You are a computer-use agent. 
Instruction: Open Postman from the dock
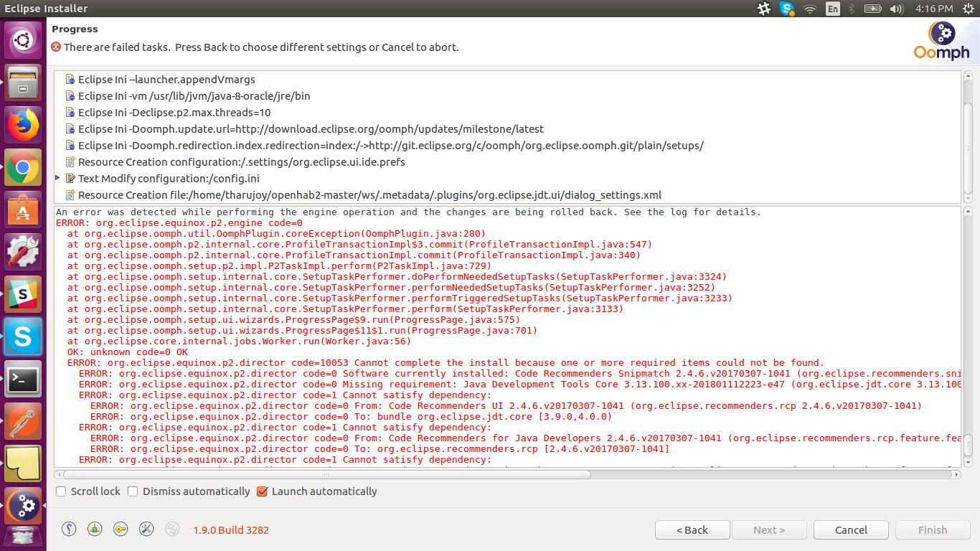[23, 422]
